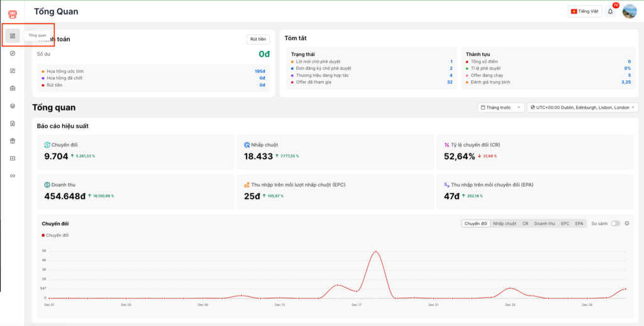Click the Rút tiền button
The image size is (644, 326).
pos(258,40)
